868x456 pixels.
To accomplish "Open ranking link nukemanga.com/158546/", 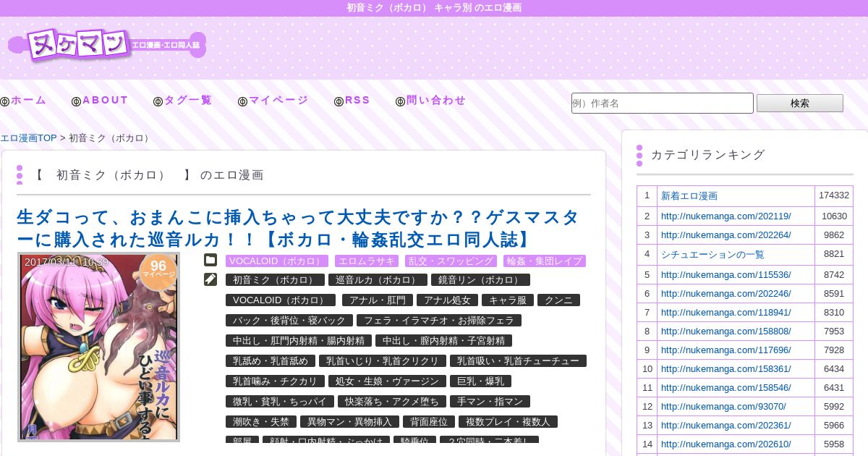I will 726,387.
